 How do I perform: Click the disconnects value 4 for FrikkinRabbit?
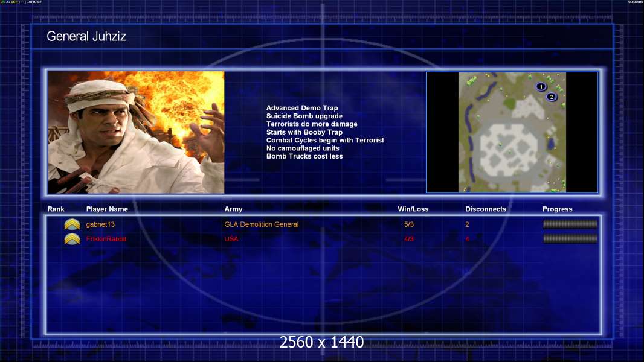(x=467, y=239)
